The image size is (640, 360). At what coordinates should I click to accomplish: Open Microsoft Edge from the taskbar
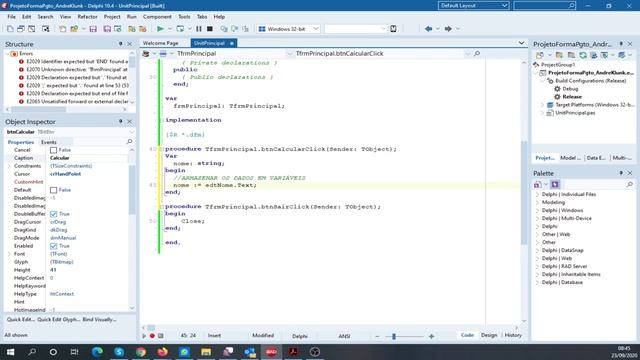click(x=97, y=351)
